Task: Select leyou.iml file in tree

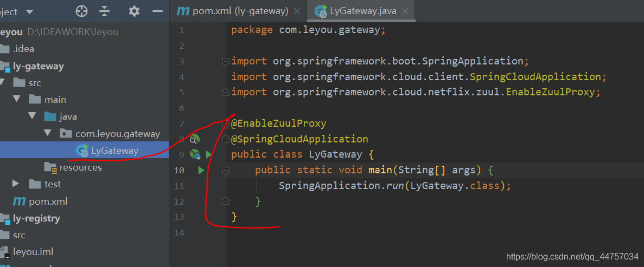Action: [x=33, y=251]
